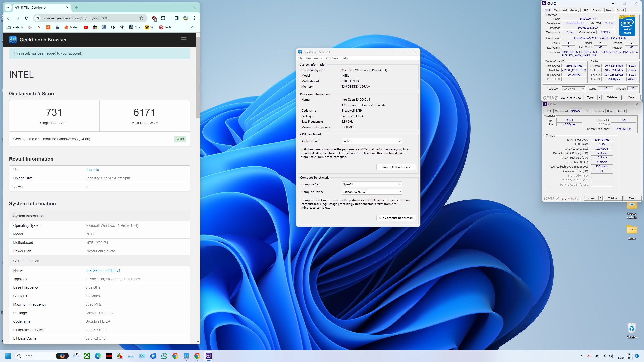The image size is (644, 362).
Task: Open taskbar clock showing 14:30
Action: [x=625, y=356]
